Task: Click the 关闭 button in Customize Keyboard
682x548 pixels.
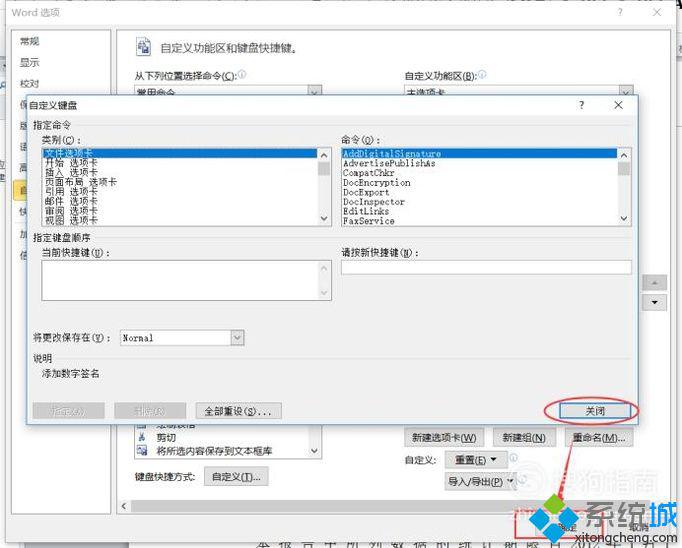Action: (595, 411)
